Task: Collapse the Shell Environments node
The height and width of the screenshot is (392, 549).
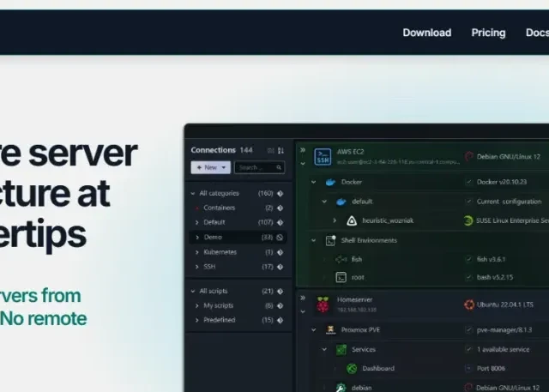Action: pos(313,240)
